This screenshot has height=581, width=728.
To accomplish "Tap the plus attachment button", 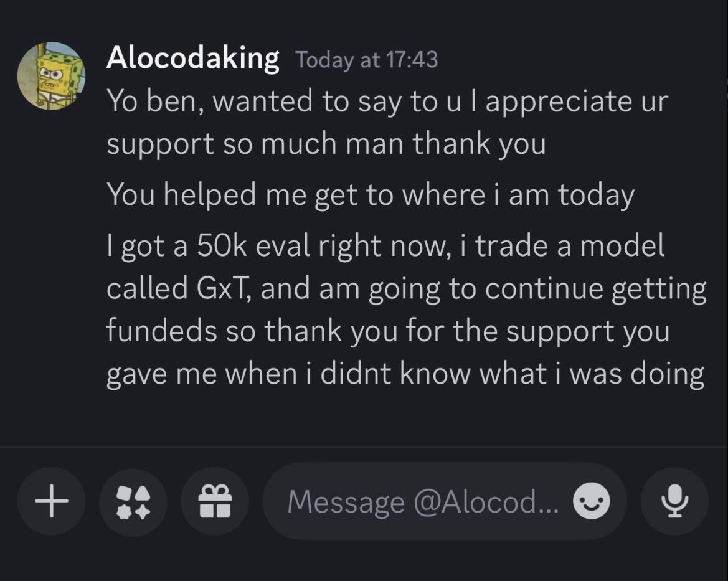I will coord(51,501).
